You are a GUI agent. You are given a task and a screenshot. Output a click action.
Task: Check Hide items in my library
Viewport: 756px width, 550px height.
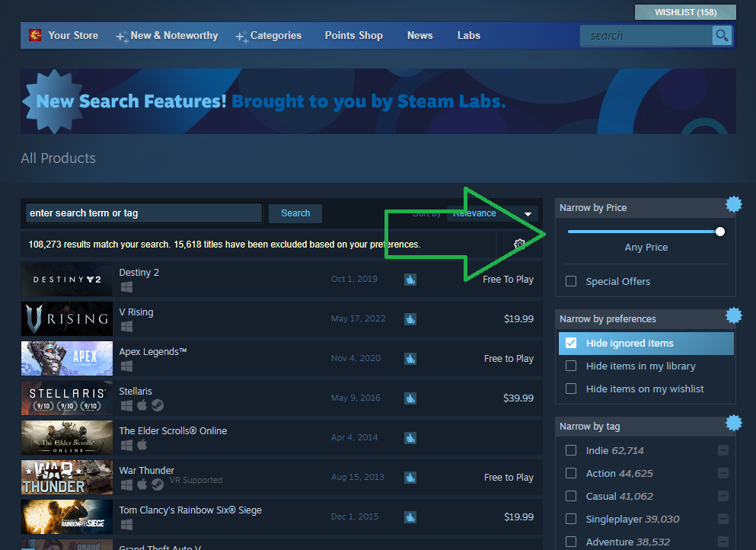pyautogui.click(x=571, y=366)
